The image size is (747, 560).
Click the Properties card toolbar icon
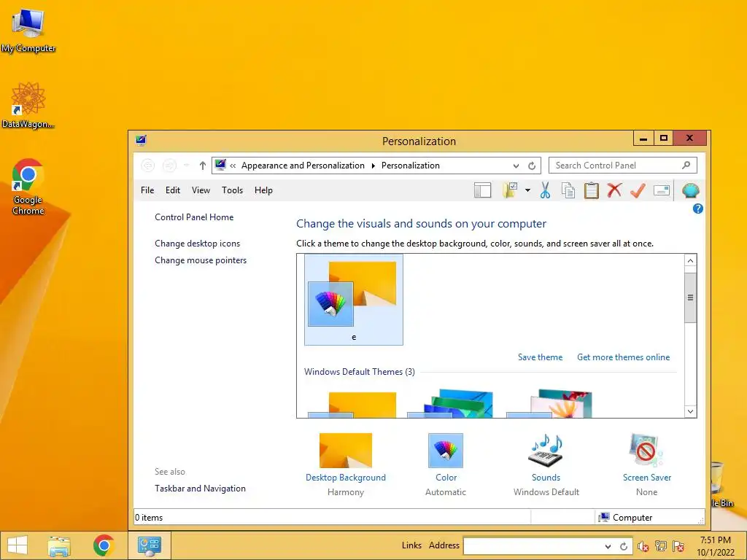[661, 190]
